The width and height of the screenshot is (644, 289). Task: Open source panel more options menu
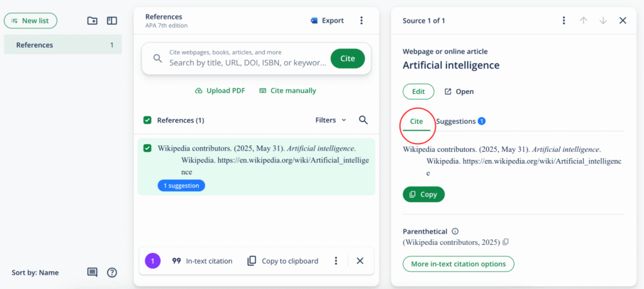(564, 21)
